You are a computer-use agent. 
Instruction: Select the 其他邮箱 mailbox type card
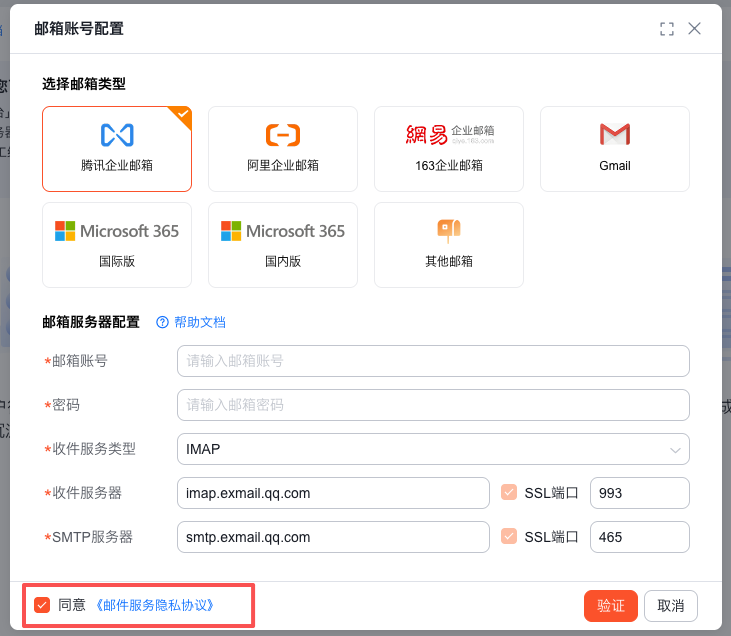pos(449,245)
